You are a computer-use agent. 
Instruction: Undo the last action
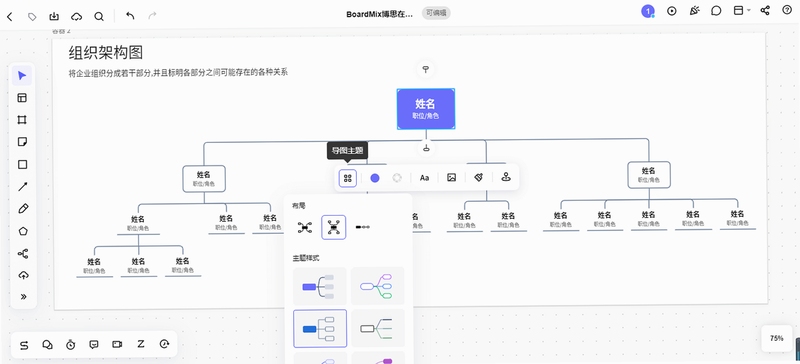pyautogui.click(x=130, y=16)
